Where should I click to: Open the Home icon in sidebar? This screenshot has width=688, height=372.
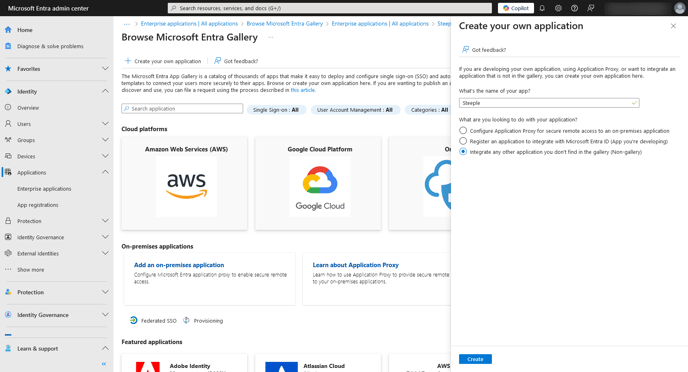pyautogui.click(x=8, y=30)
